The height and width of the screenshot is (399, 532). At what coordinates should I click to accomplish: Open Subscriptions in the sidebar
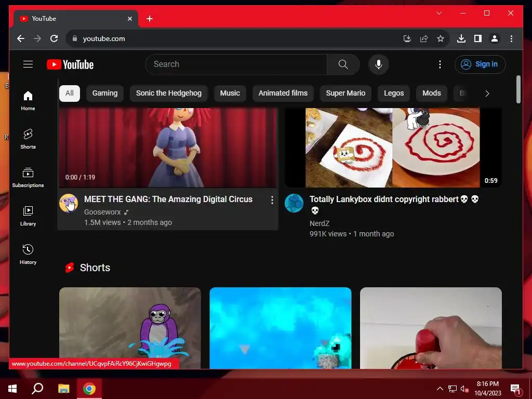point(28,178)
